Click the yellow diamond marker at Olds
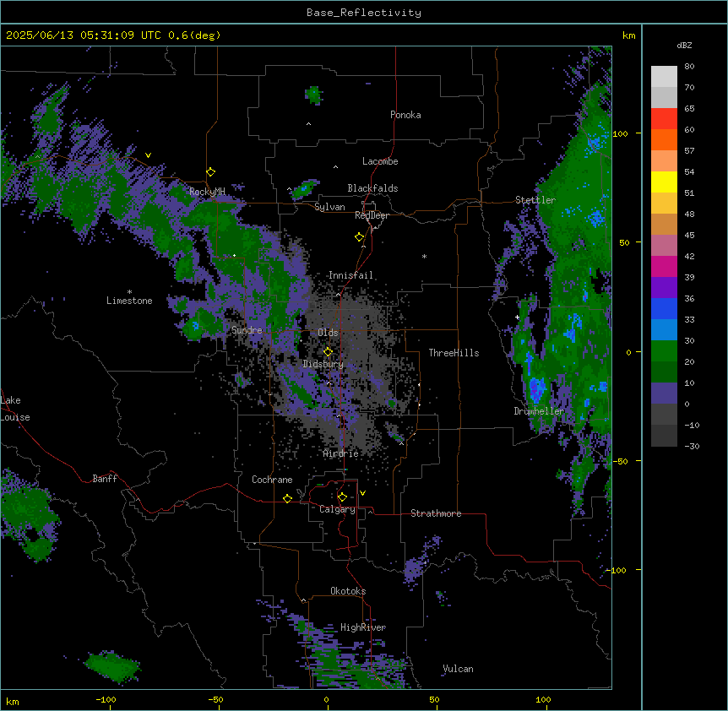This screenshot has height=711, width=728. [328, 351]
